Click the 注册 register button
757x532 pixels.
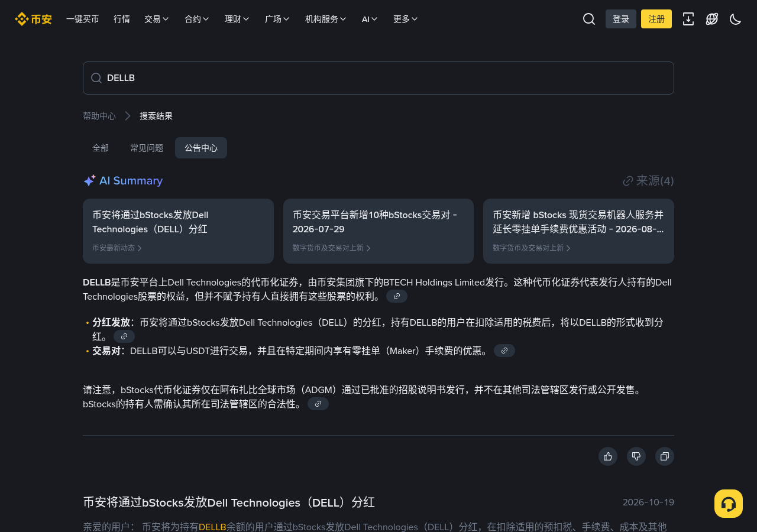(656, 19)
